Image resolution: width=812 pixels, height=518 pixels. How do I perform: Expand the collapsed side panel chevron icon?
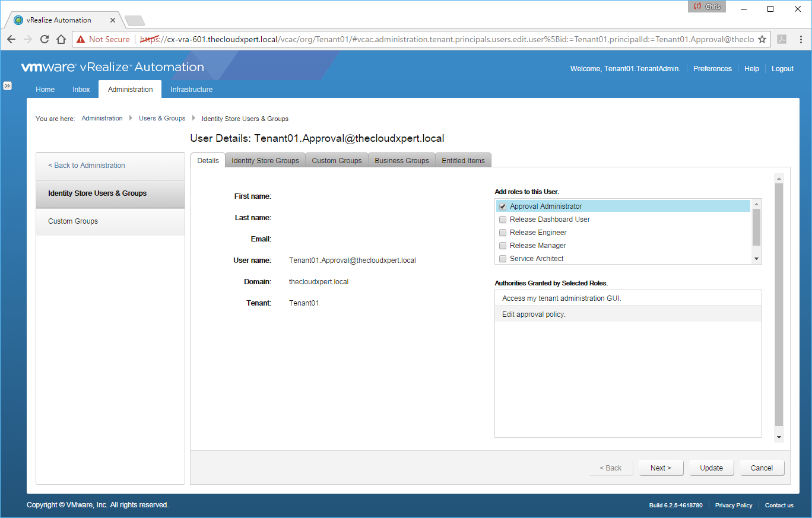[8, 85]
